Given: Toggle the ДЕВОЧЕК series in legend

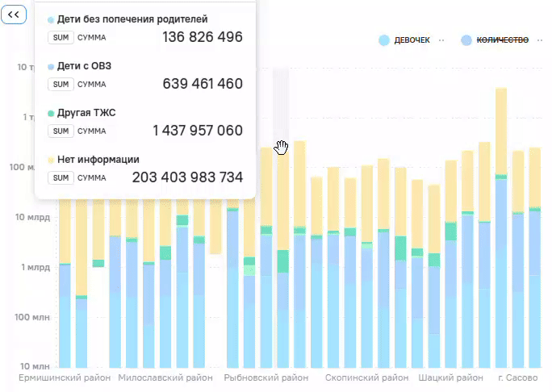Looking at the screenshot, I should click(412, 40).
